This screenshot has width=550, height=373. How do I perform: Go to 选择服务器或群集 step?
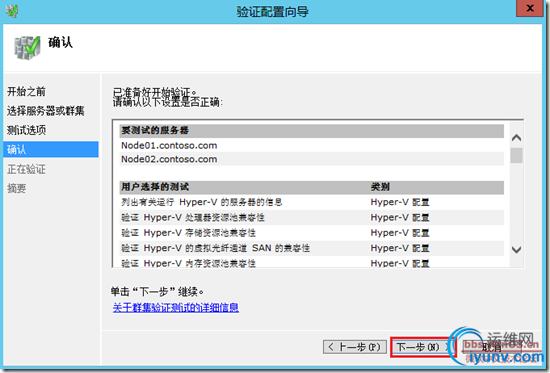46,111
